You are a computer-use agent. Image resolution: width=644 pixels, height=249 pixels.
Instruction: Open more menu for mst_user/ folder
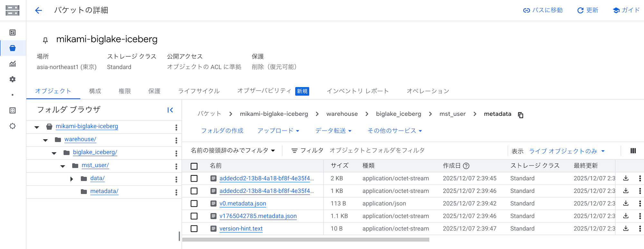(176, 166)
